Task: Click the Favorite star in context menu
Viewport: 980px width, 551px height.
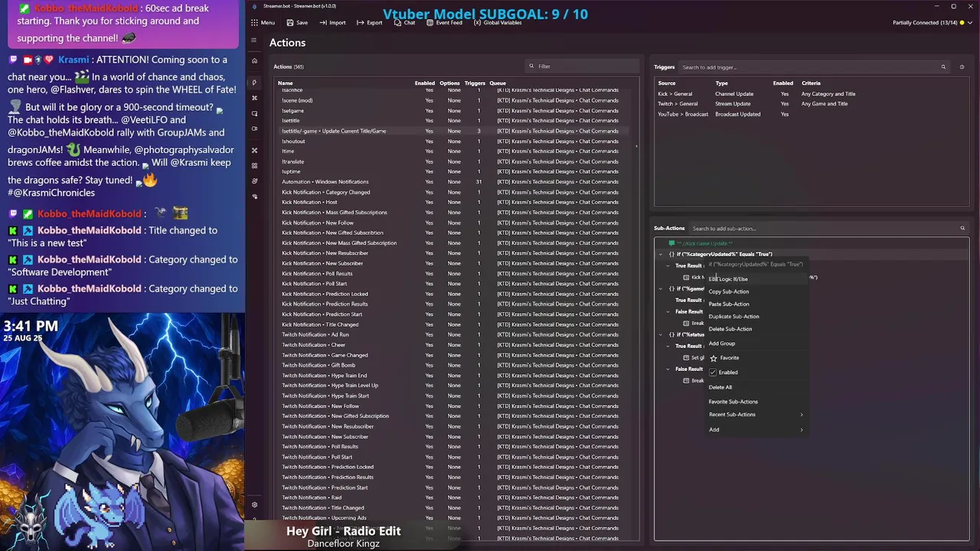Action: (x=714, y=358)
